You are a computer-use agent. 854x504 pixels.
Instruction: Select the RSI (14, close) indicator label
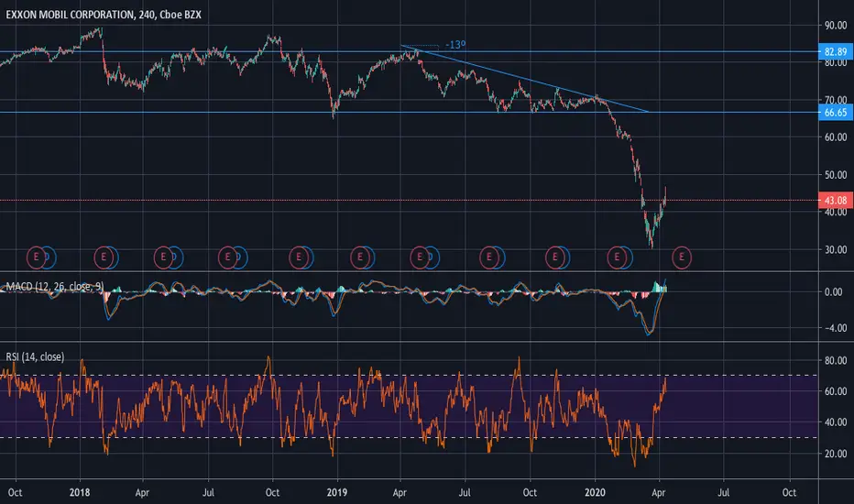click(35, 356)
